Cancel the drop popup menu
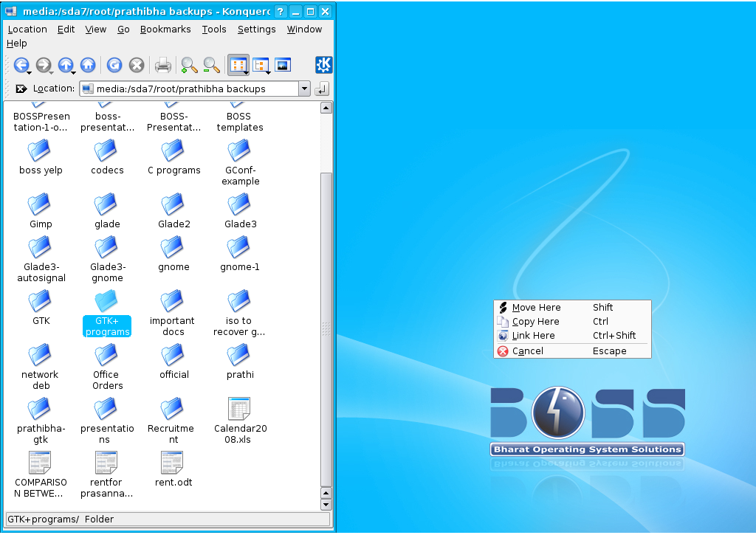 click(x=572, y=351)
